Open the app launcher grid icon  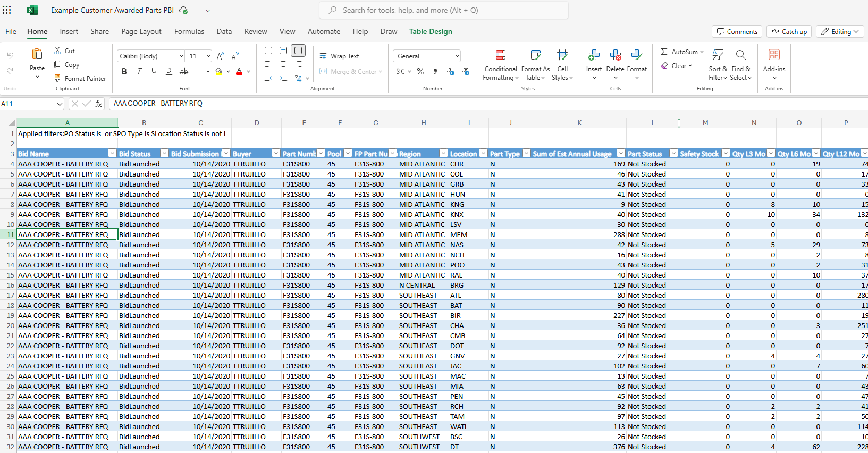tap(7, 10)
